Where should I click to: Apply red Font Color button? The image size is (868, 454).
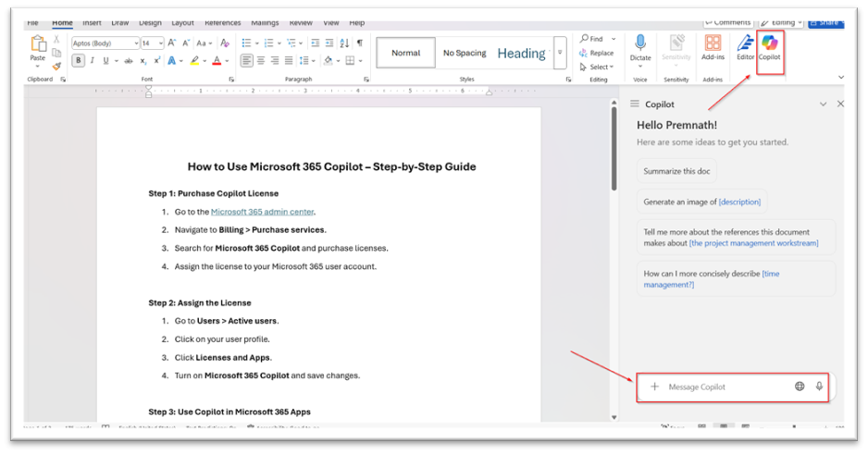(x=217, y=61)
